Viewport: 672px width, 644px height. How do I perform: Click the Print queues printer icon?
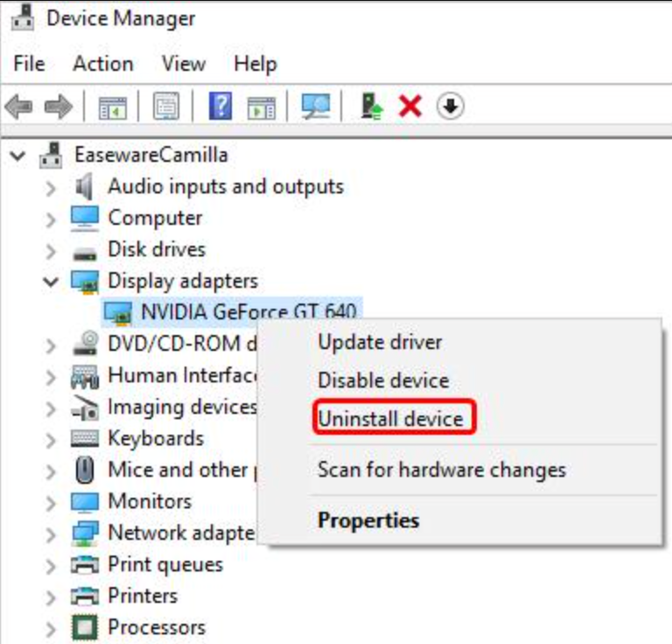pyautogui.click(x=84, y=564)
